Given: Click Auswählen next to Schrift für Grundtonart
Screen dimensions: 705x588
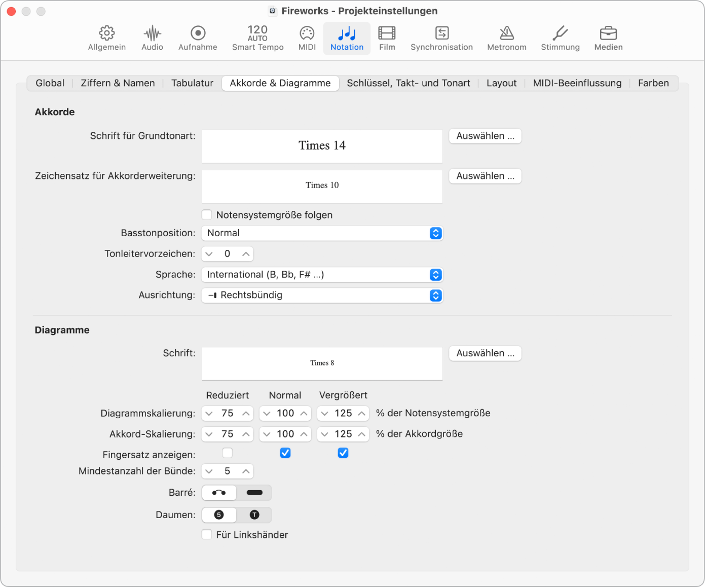Looking at the screenshot, I should (x=485, y=136).
